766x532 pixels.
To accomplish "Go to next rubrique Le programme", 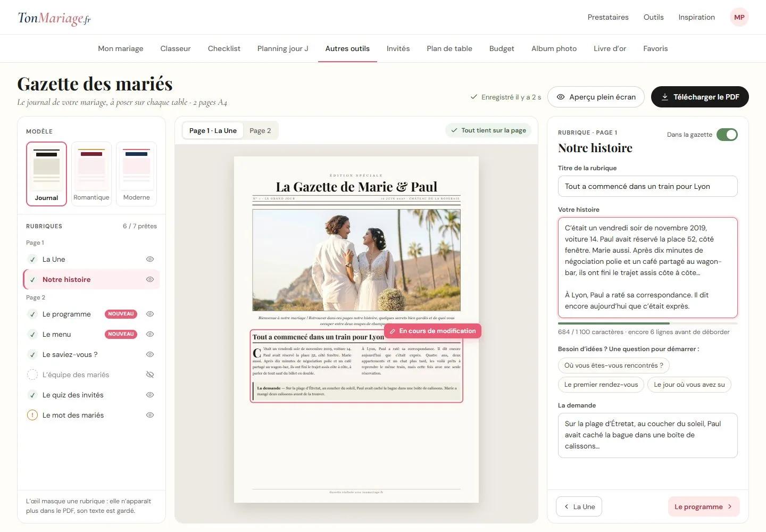I will click(x=703, y=506).
